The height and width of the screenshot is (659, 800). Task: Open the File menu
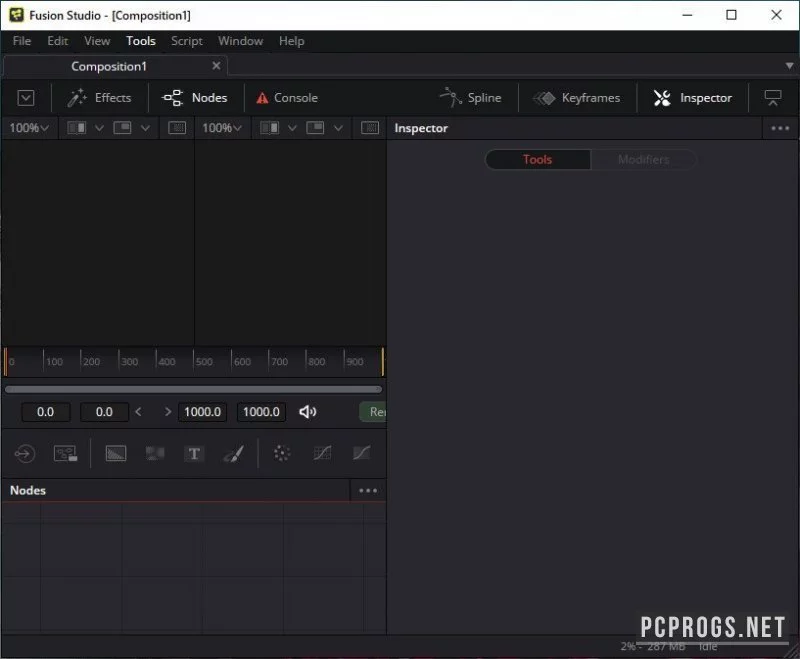click(22, 41)
